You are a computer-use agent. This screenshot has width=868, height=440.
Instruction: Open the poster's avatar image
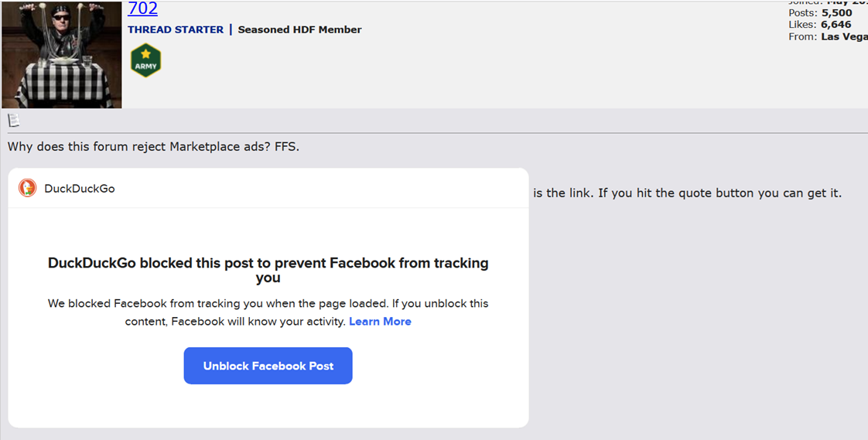62,54
